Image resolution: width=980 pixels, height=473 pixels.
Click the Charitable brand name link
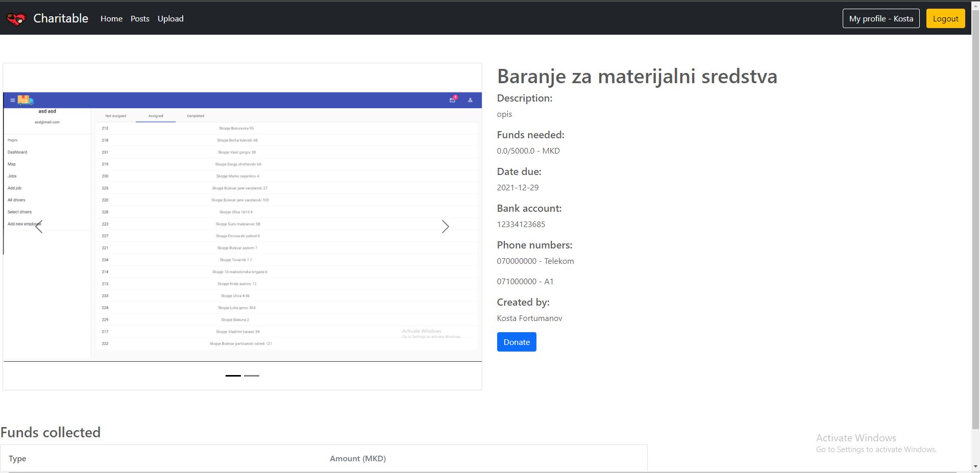tap(61, 18)
